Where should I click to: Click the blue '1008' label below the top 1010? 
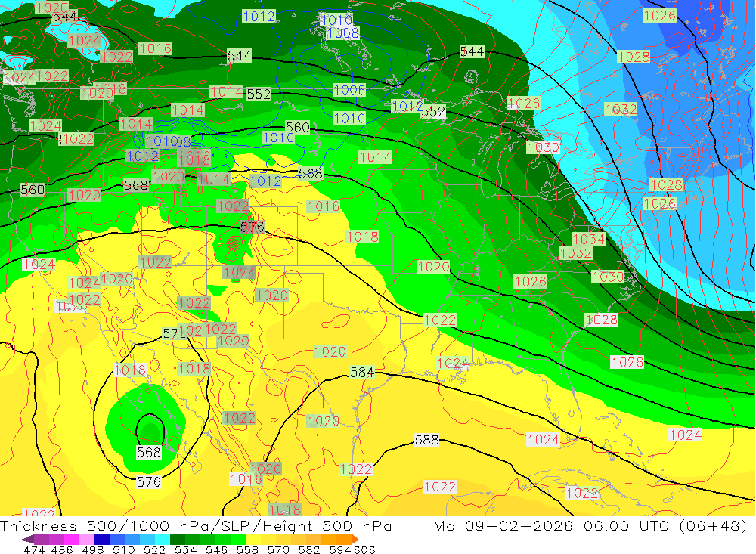(342, 32)
